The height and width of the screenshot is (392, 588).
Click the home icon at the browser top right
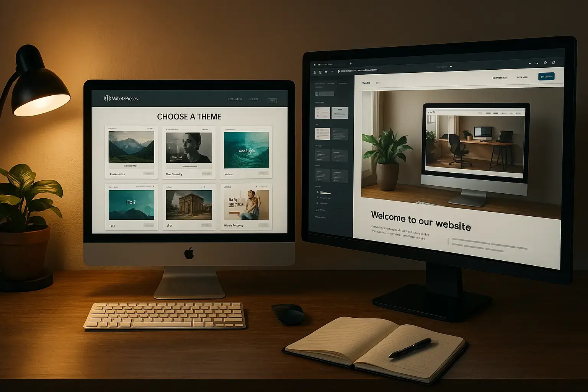point(554,61)
